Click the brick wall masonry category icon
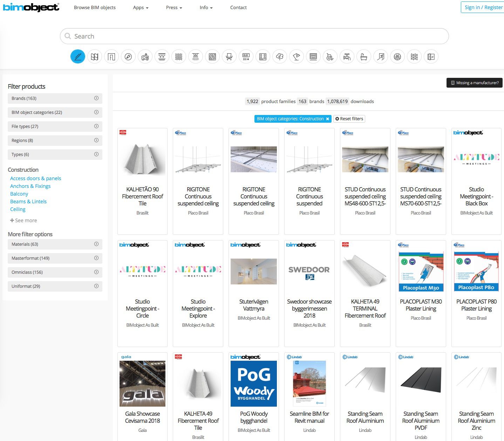The width and height of the screenshot is (504, 441). point(414,56)
